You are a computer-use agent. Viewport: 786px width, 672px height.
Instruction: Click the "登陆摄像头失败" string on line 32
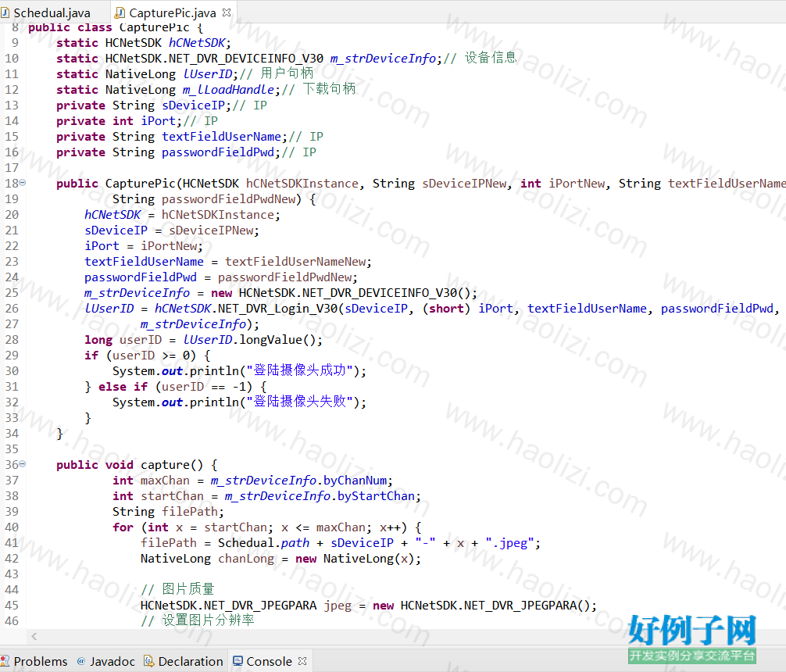300,402
